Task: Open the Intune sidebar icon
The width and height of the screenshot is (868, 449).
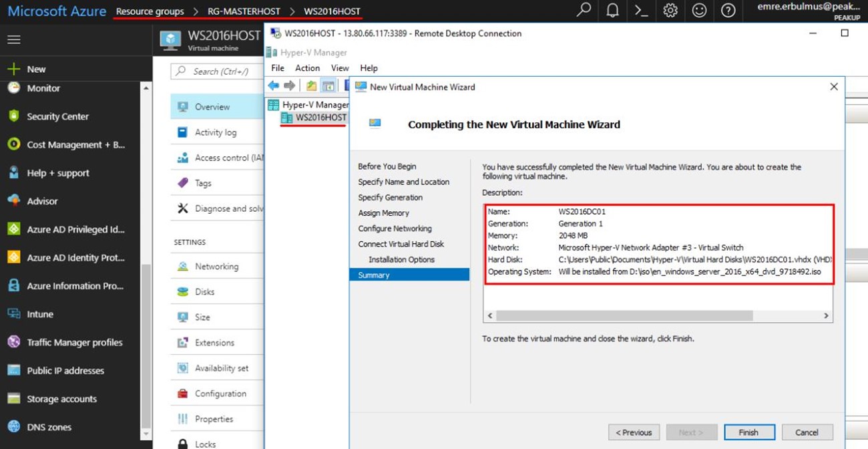Action: pyautogui.click(x=13, y=313)
